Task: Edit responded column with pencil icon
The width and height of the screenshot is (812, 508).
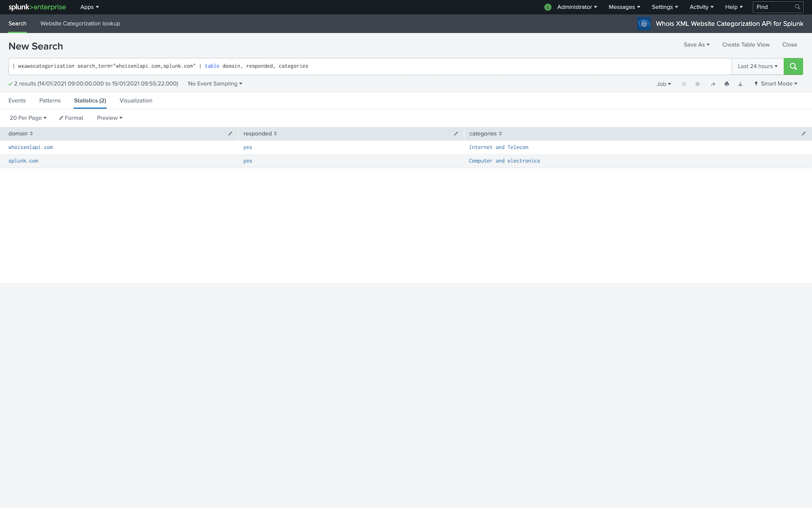Action: (456, 134)
